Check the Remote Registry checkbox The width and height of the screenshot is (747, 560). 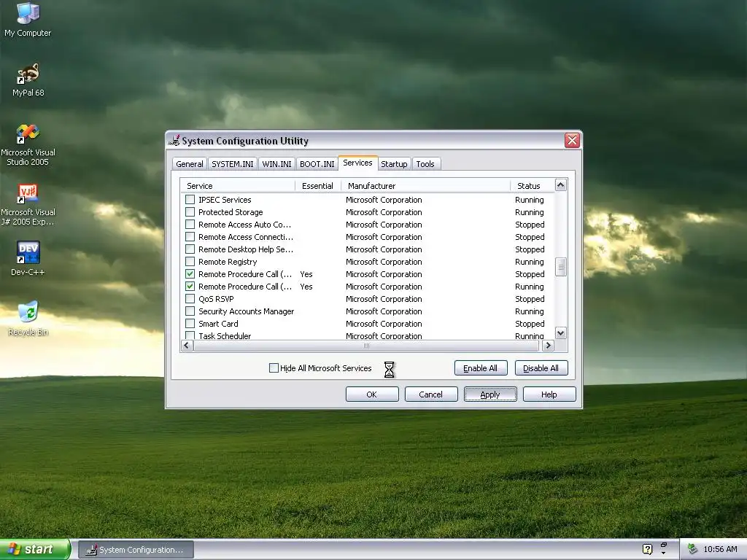[x=190, y=262]
